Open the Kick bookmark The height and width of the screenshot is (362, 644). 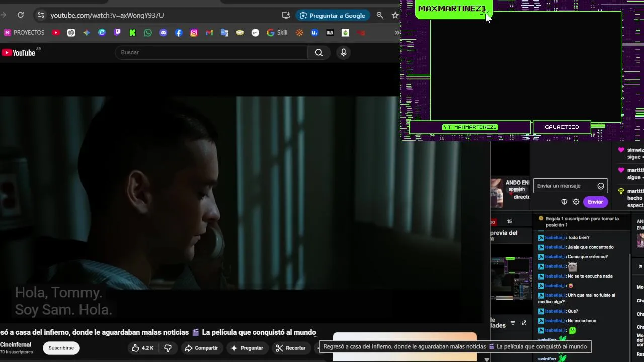point(132,33)
